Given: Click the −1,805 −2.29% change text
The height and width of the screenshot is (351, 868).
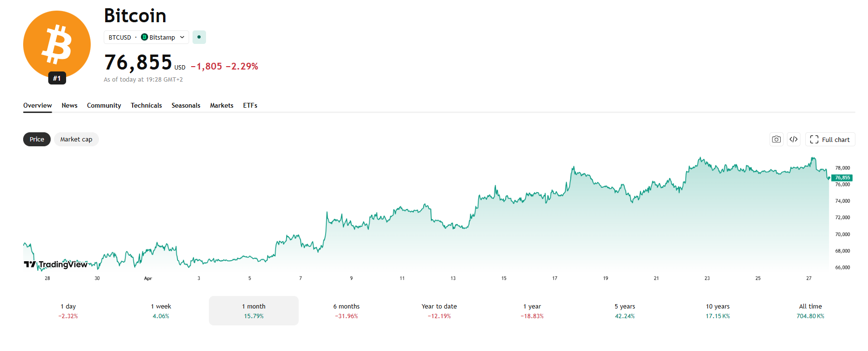Looking at the screenshot, I should click(x=224, y=66).
